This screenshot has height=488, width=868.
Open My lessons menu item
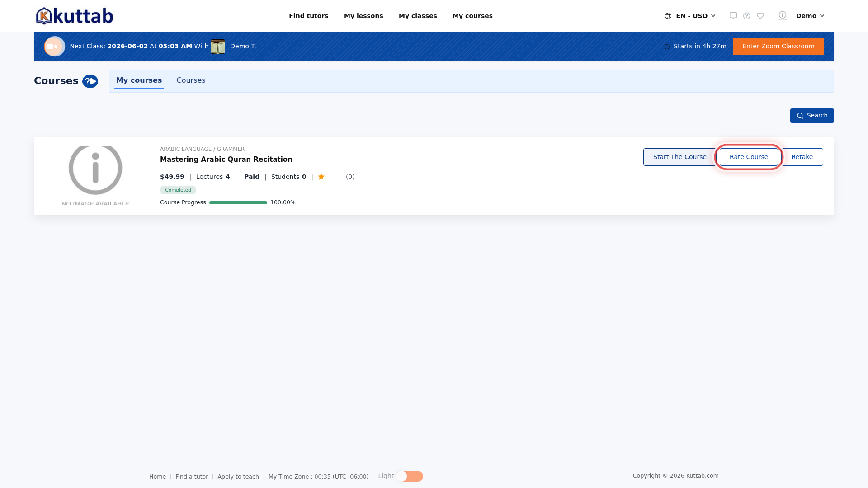point(363,16)
